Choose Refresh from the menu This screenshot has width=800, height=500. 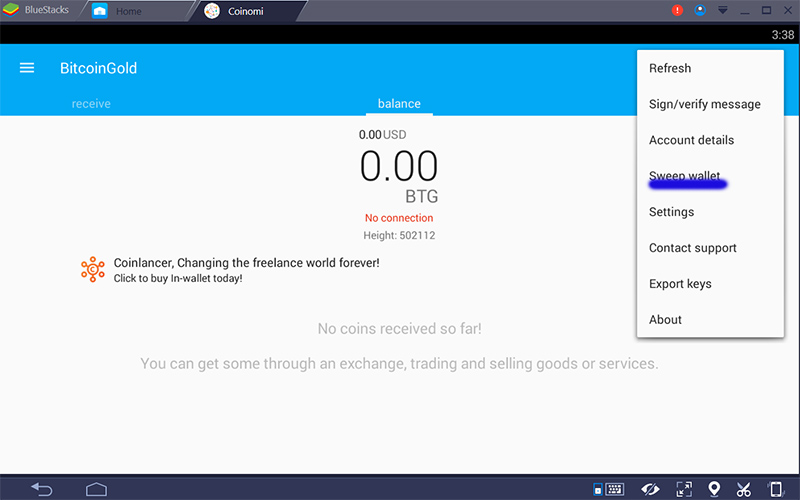click(710, 68)
